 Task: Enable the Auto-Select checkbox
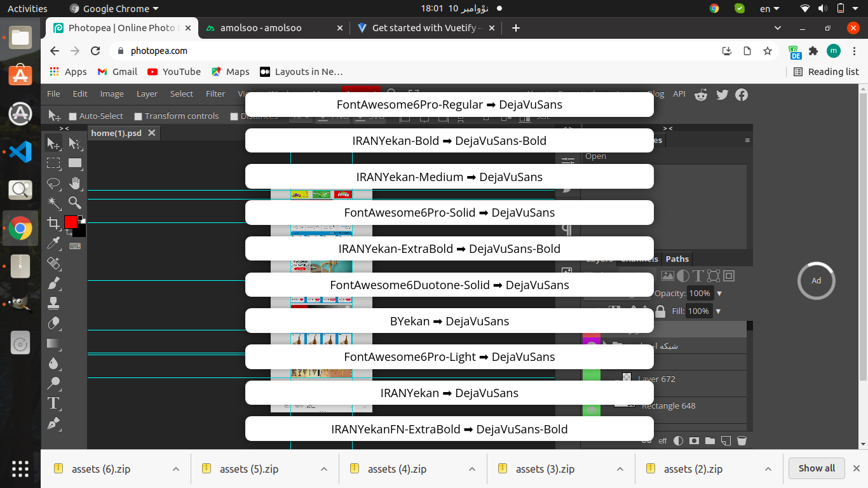point(73,116)
